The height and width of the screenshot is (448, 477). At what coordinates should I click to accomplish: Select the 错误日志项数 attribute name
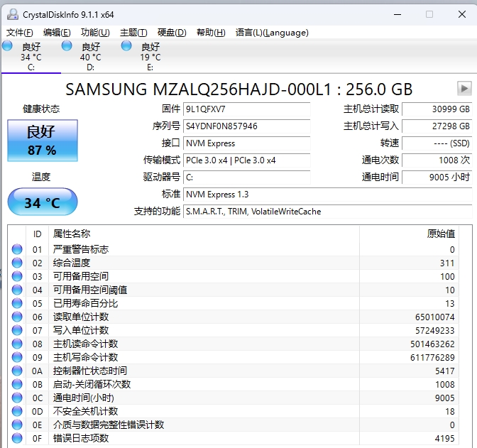point(81,438)
